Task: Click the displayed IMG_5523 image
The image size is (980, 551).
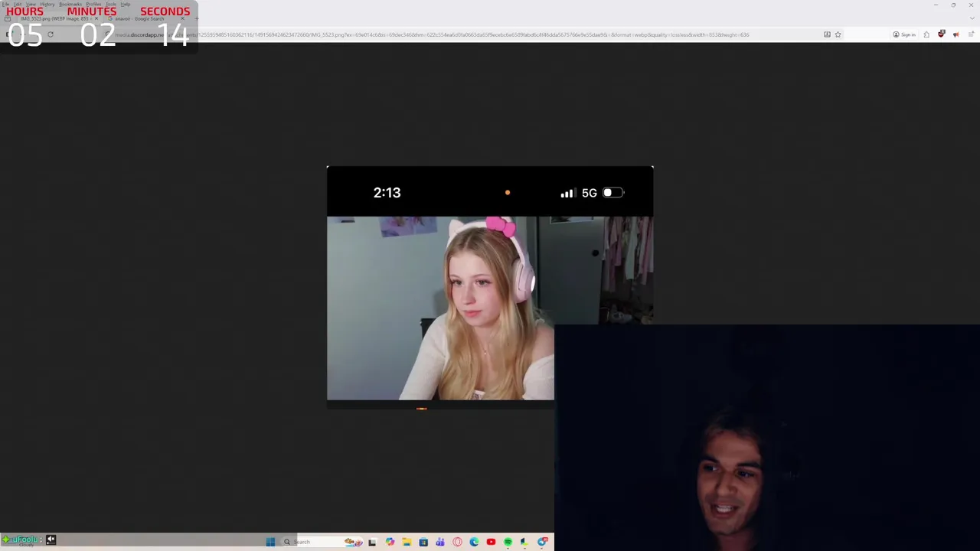Action: pyautogui.click(x=490, y=287)
